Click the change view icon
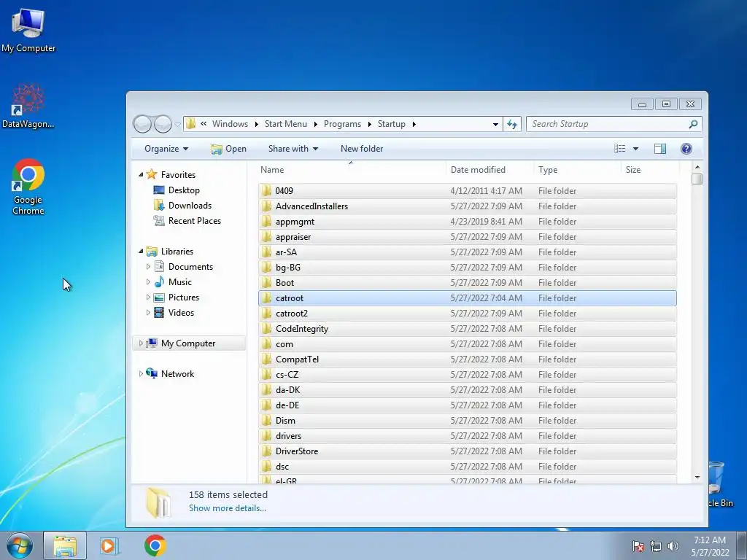 coord(620,149)
